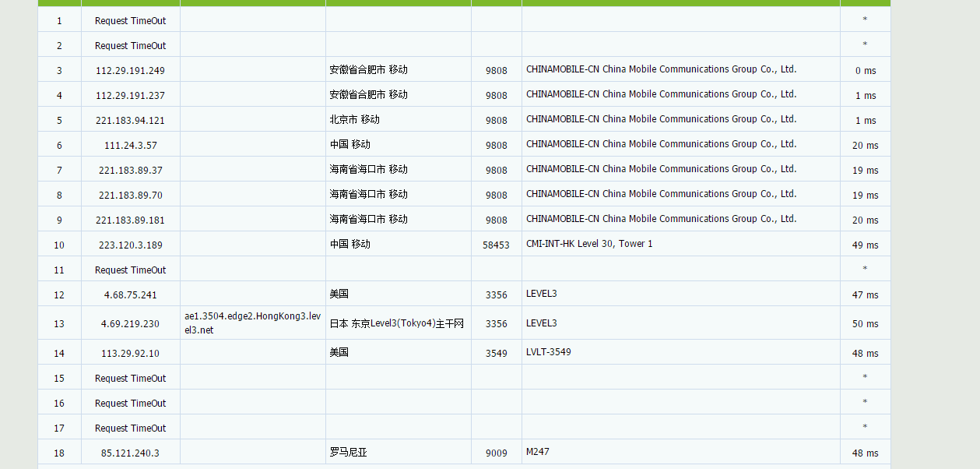The height and width of the screenshot is (469, 980).
Task: Click 48 ms latency in hop 14
Action: pyautogui.click(x=865, y=353)
